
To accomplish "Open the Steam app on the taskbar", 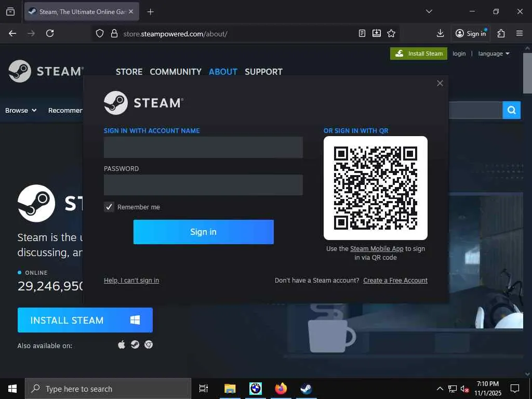I will click(x=307, y=389).
